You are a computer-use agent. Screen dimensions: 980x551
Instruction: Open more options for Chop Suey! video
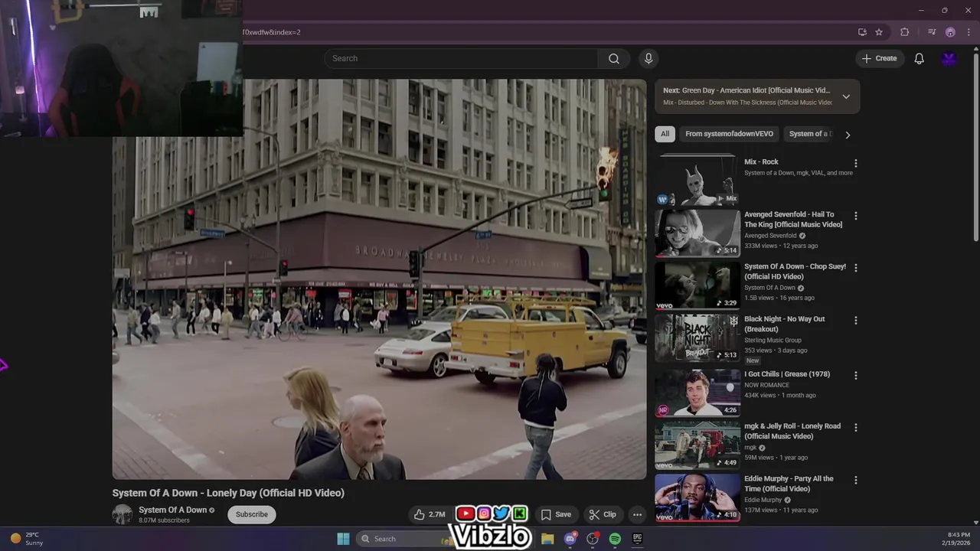[855, 268]
